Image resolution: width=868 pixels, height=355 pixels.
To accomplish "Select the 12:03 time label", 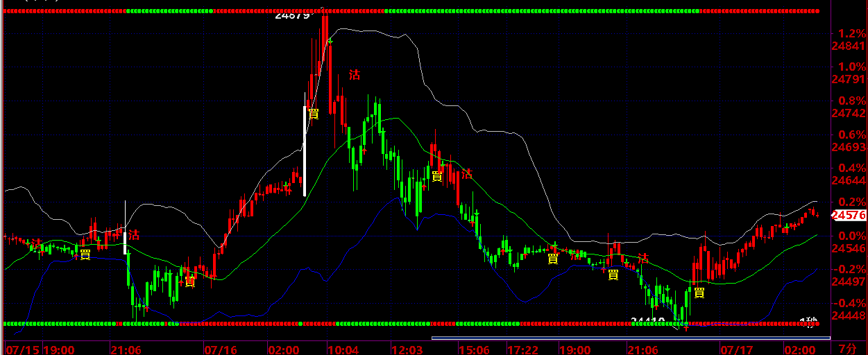I will click(x=408, y=349).
